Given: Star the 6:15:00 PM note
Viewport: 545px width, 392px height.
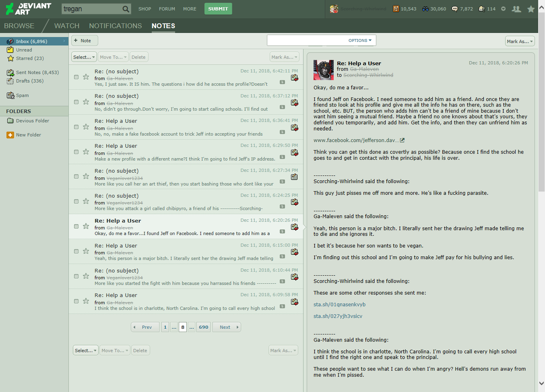Looking at the screenshot, I should (85, 251).
